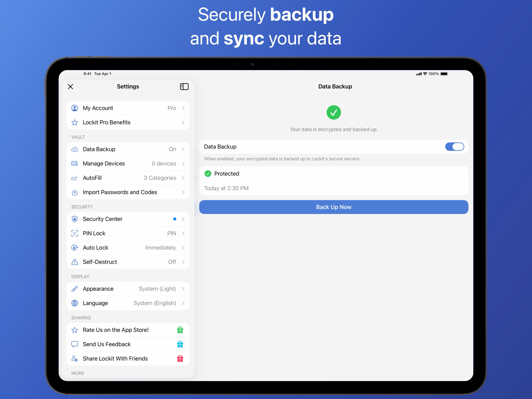Open Lockit Pro Benefits
The width and height of the screenshot is (532, 399).
(x=128, y=122)
